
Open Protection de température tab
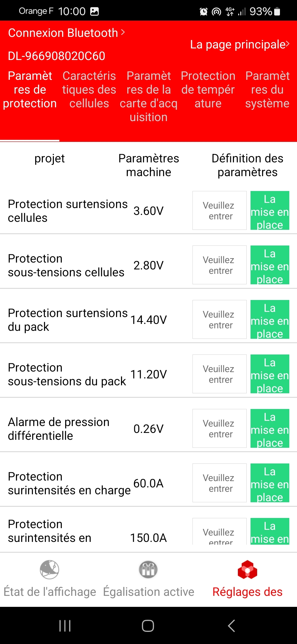click(208, 90)
